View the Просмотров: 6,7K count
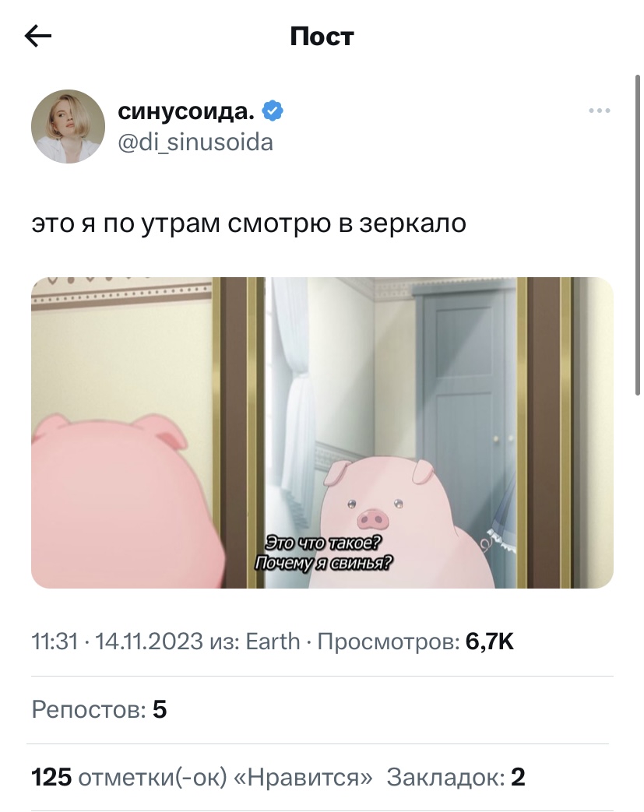644x812 pixels. (416, 642)
